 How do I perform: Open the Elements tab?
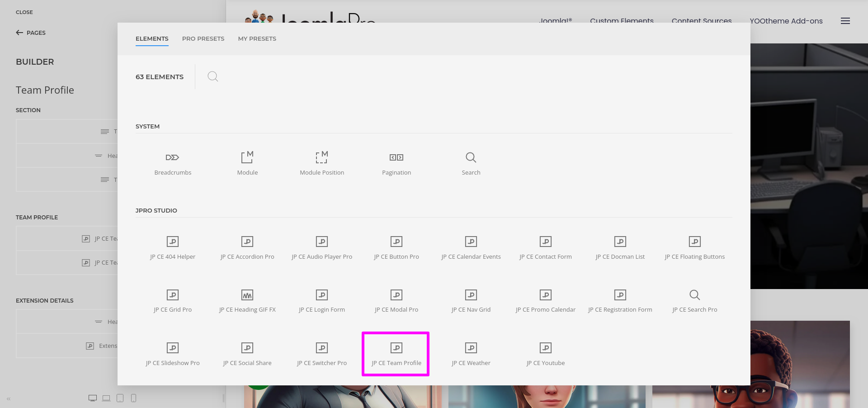pyautogui.click(x=152, y=39)
